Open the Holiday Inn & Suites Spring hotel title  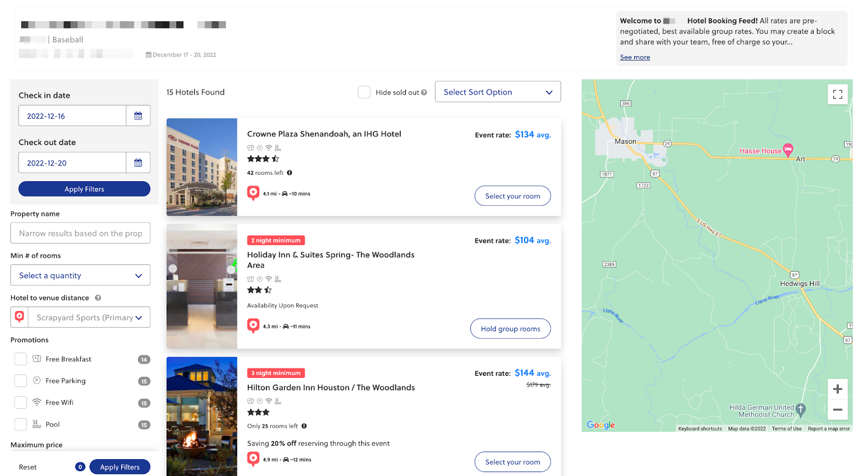(x=331, y=260)
